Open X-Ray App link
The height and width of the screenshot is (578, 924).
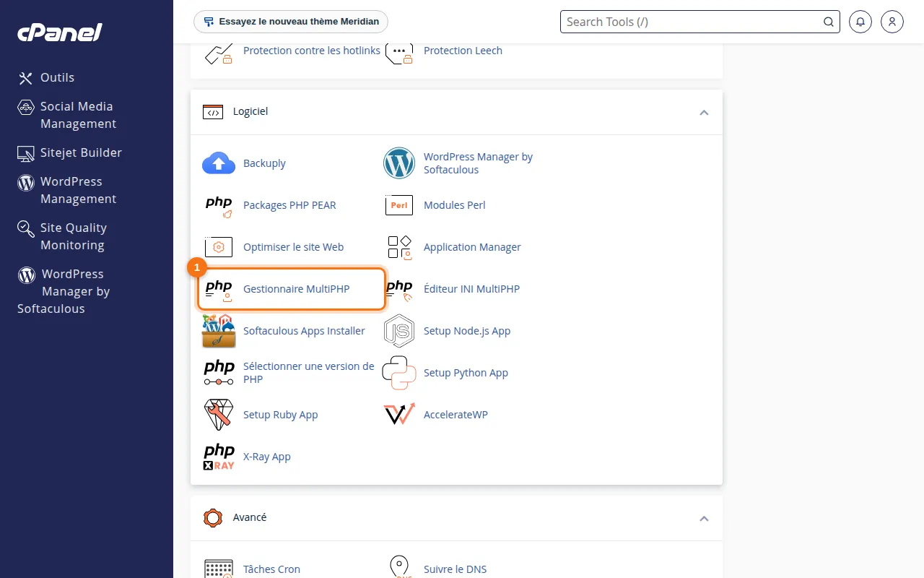[266, 457]
